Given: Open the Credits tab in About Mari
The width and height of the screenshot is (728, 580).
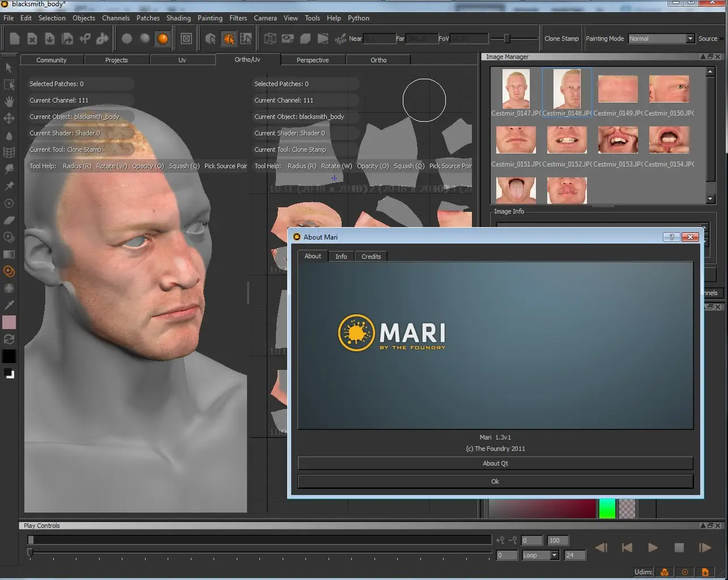Looking at the screenshot, I should 371,257.
